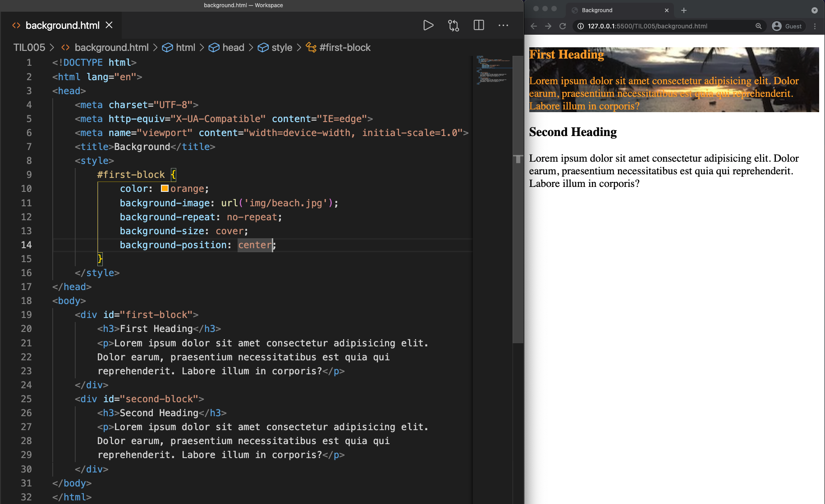825x504 pixels.
Task: Click the site information icon
Action: pyautogui.click(x=581, y=26)
